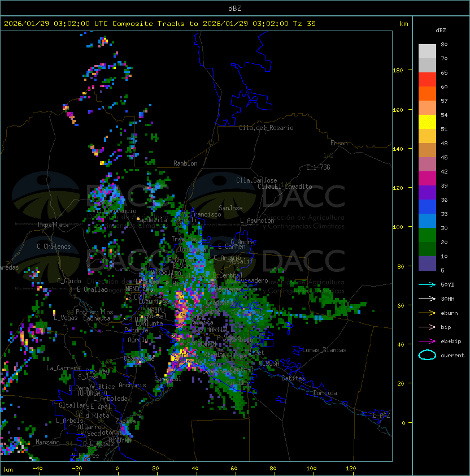Click the cyan ellipse 'current' legend icon
This screenshot has width=470, height=476.
coord(427,355)
